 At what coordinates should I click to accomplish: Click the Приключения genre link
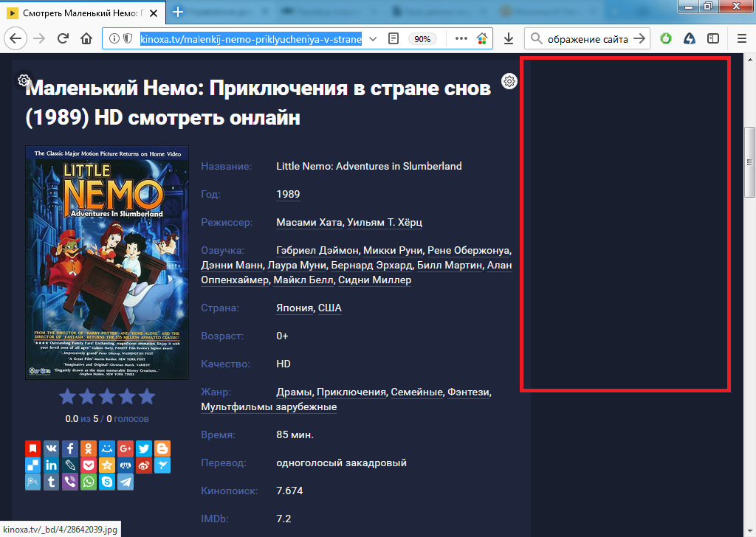pos(351,392)
